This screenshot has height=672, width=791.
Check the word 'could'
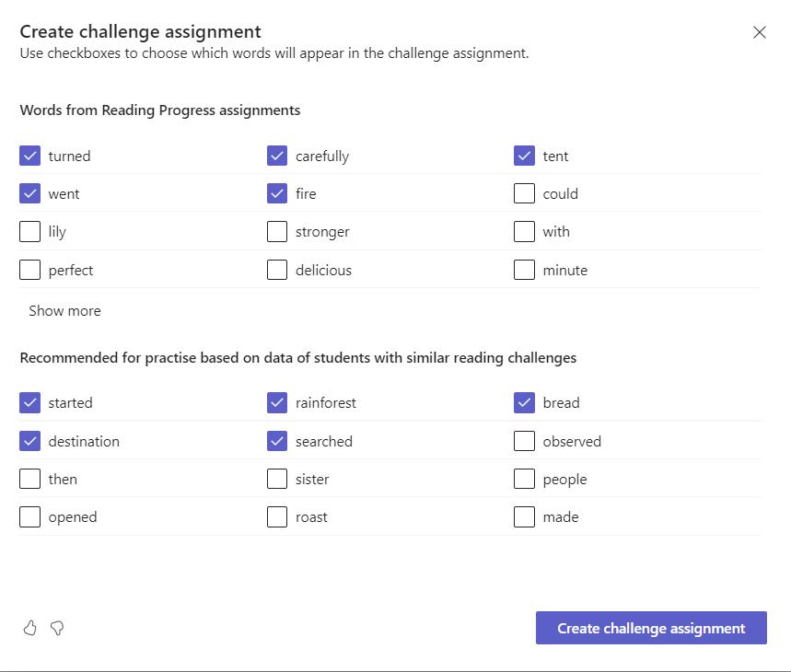tap(524, 193)
